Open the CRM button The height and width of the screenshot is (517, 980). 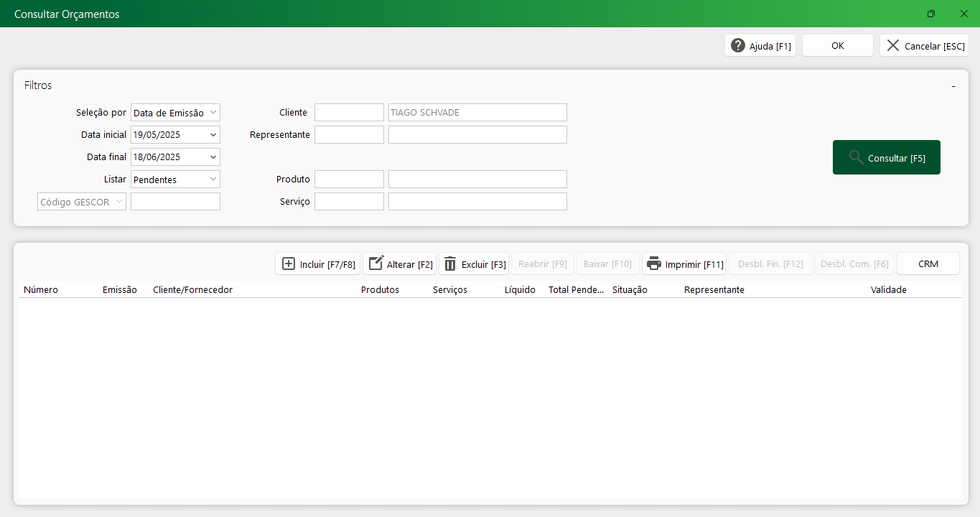coord(928,264)
